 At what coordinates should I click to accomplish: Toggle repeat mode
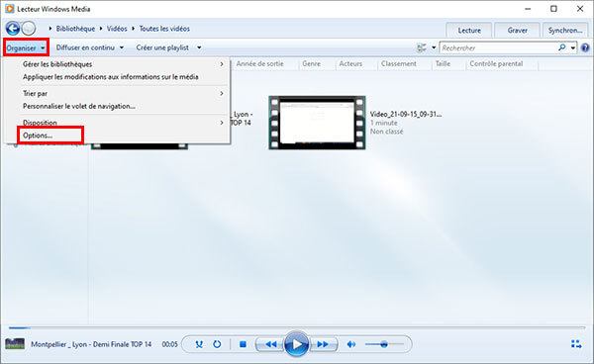click(x=217, y=344)
